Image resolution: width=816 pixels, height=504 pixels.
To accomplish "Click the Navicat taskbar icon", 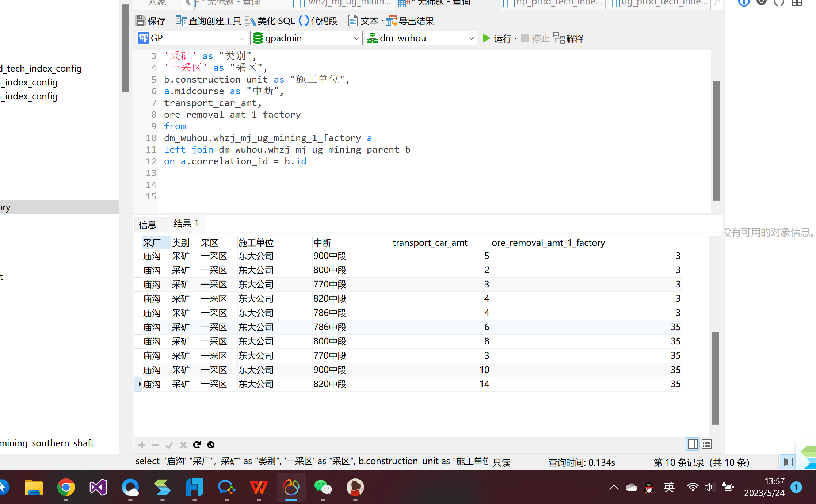I will pyautogui.click(x=291, y=487).
